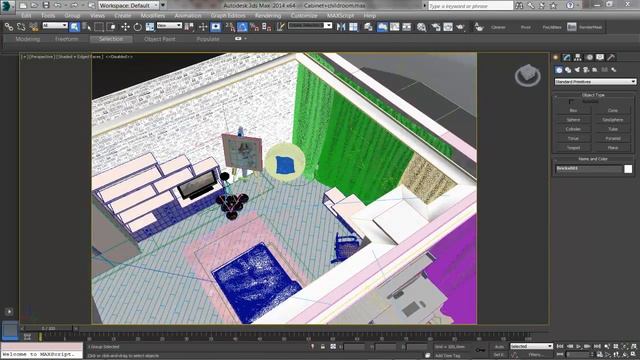Image resolution: width=640 pixels, height=360 pixels.
Task: Open the Modify command panel tab
Action: 567,57
